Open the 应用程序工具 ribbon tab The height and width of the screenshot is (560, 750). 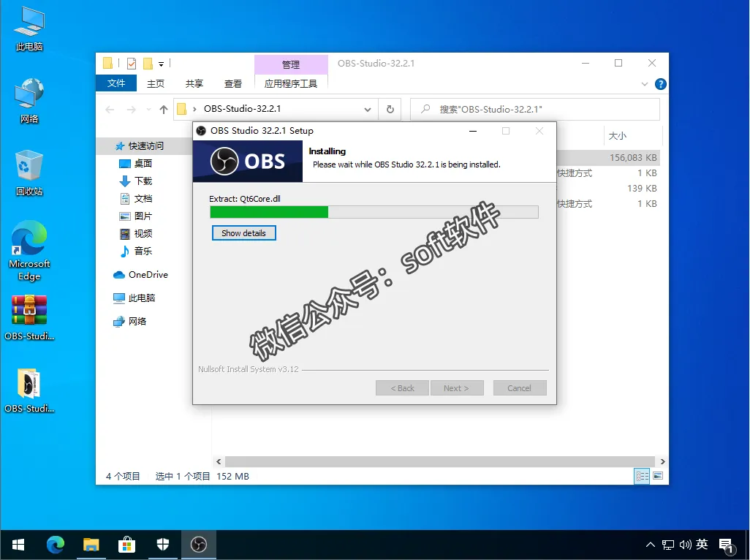[x=291, y=83]
